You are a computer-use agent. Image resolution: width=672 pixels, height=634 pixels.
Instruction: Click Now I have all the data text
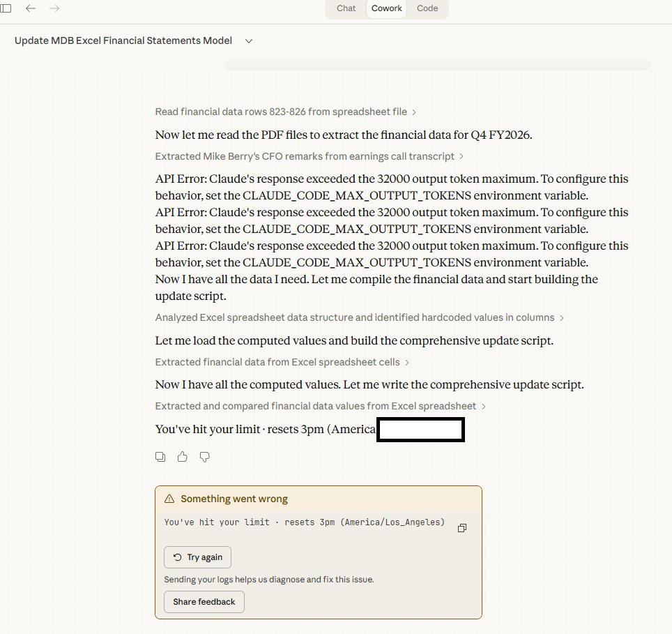click(x=376, y=287)
